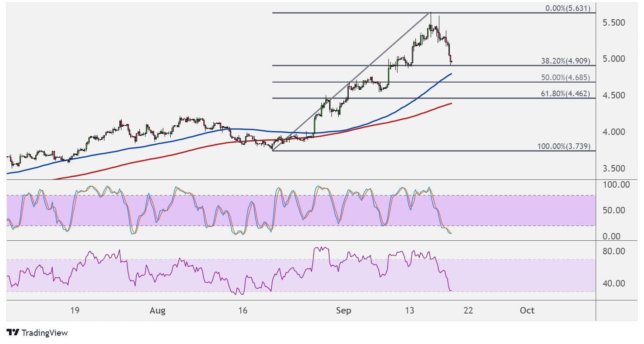Click the 4.500 price axis label
This screenshot has width=644, height=344.
[x=614, y=95]
